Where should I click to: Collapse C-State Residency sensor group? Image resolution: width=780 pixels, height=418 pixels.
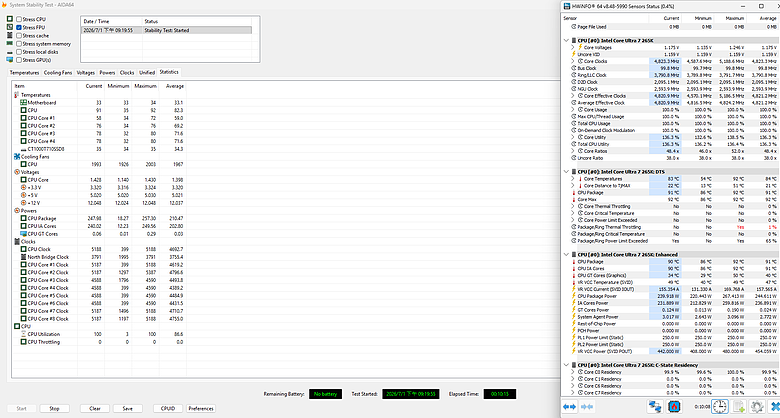(x=566, y=365)
